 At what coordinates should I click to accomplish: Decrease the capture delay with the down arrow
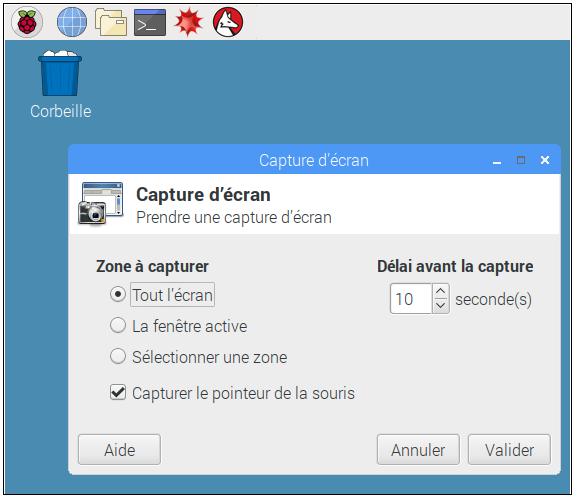click(441, 306)
